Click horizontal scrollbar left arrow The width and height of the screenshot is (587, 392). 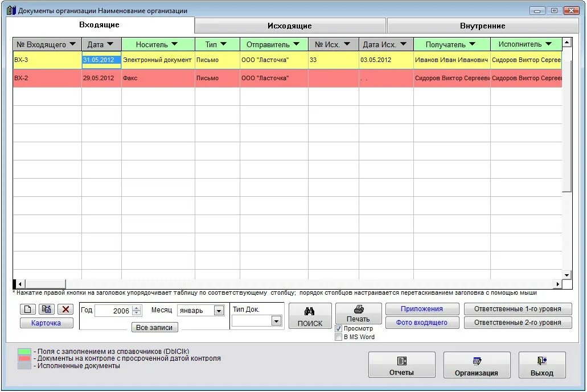tap(20, 284)
